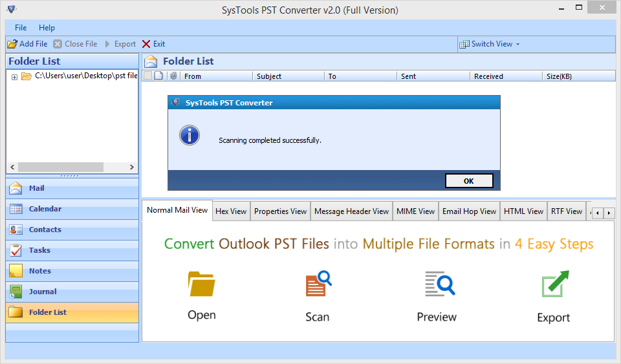The width and height of the screenshot is (621, 364).
Task: Click folder tree scrollbar left arrow
Action: pos(12,167)
